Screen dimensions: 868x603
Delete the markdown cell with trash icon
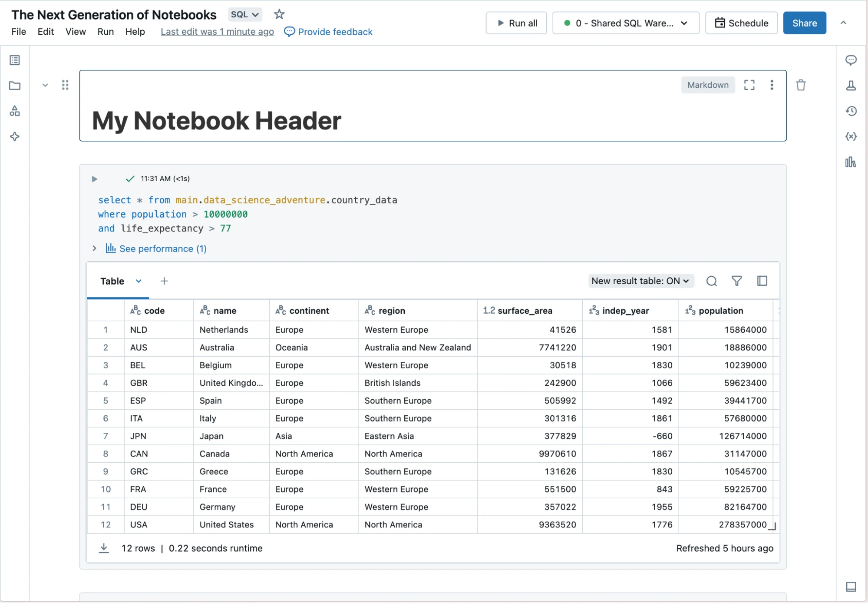[801, 85]
